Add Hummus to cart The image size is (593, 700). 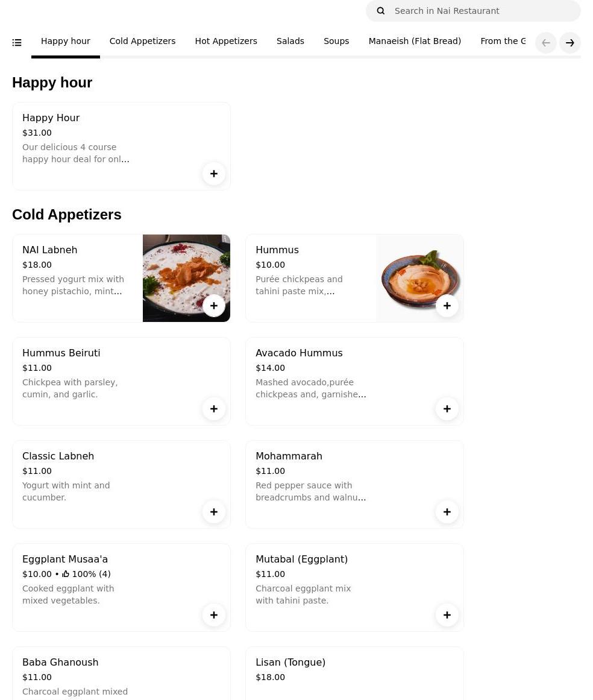coord(447,306)
